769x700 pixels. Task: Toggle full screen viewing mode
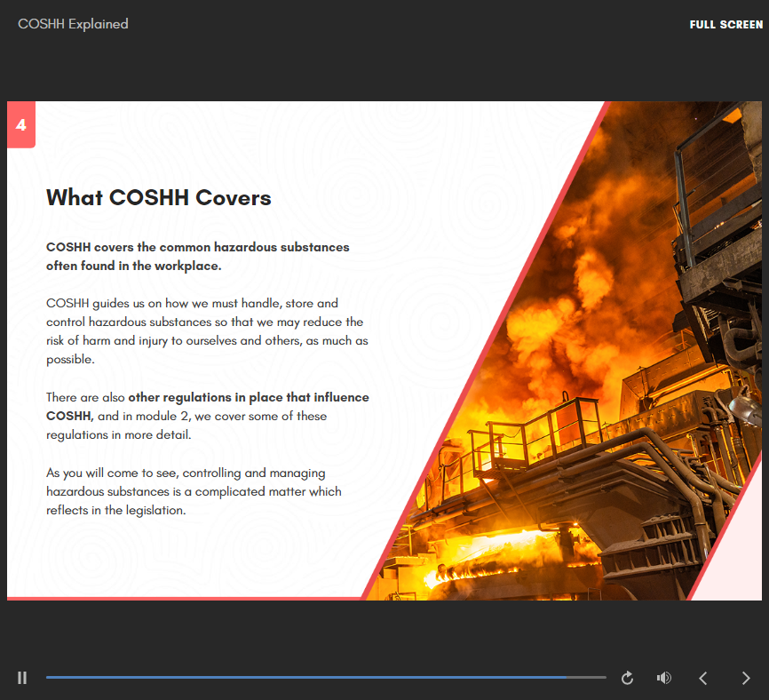725,24
